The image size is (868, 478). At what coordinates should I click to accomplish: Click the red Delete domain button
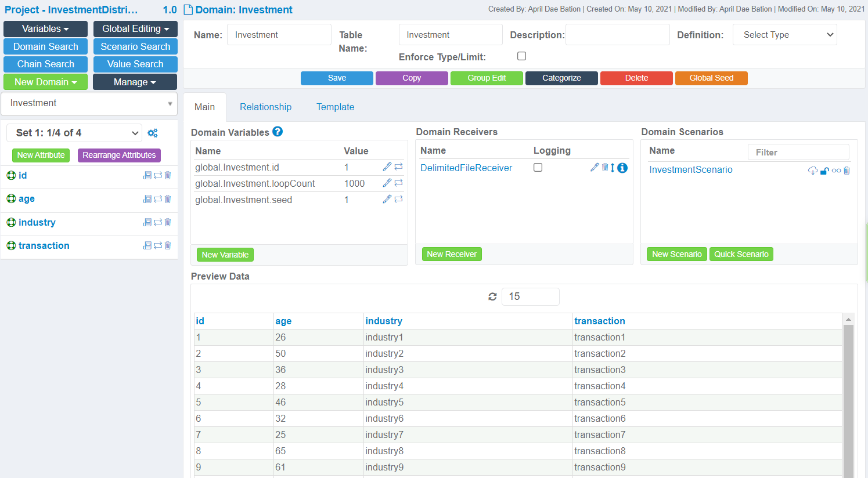(x=636, y=78)
